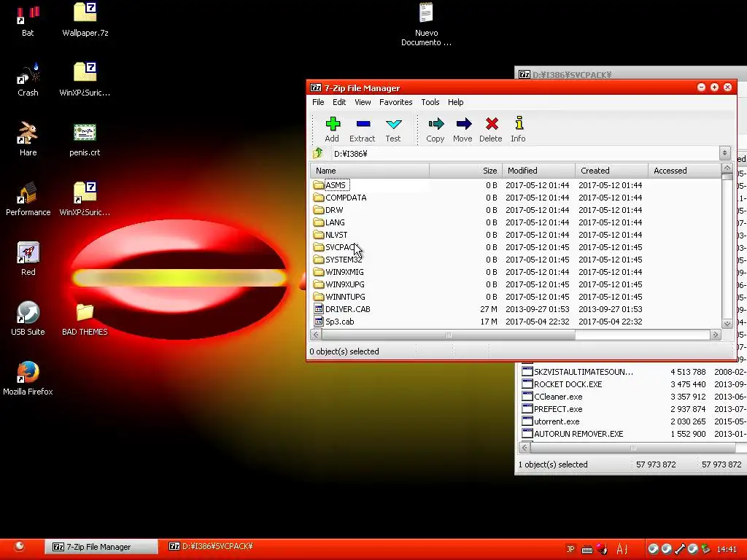Screen dimensions: 747x560
Task: Sort by the Name column header
Action: click(370, 171)
